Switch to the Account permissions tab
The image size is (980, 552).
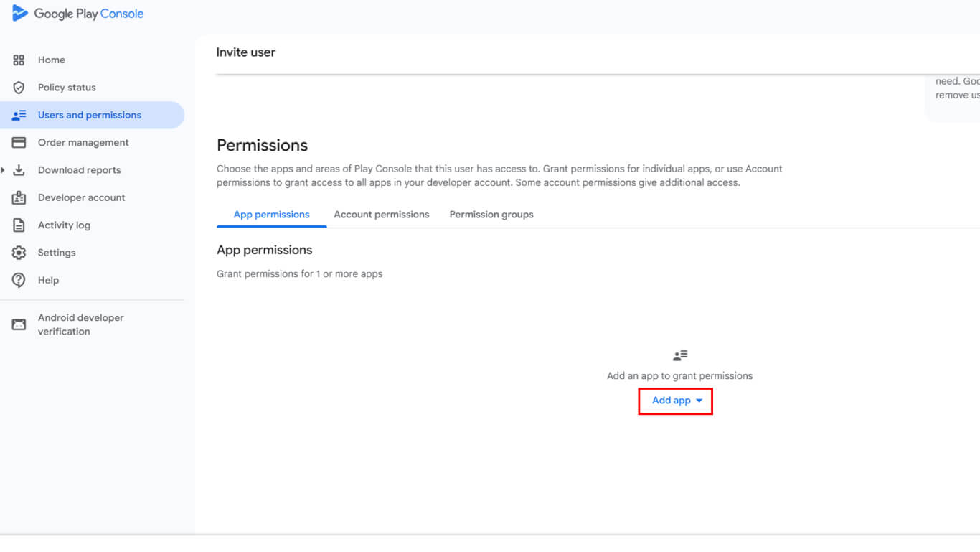click(381, 215)
